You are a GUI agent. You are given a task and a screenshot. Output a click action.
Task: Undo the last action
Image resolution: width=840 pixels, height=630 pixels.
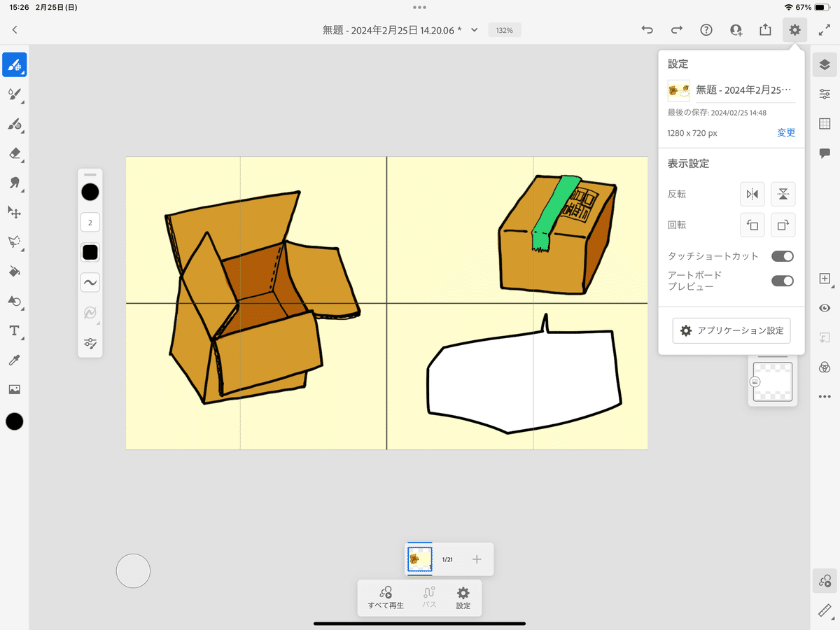click(647, 29)
